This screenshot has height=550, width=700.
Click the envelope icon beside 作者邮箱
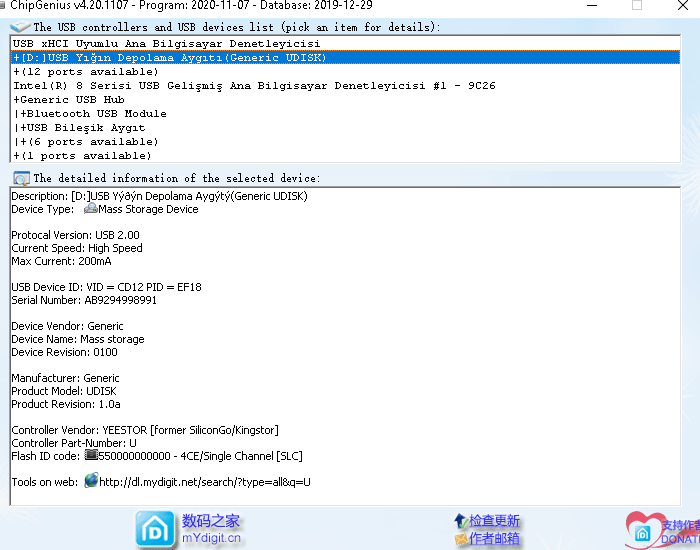point(460,539)
